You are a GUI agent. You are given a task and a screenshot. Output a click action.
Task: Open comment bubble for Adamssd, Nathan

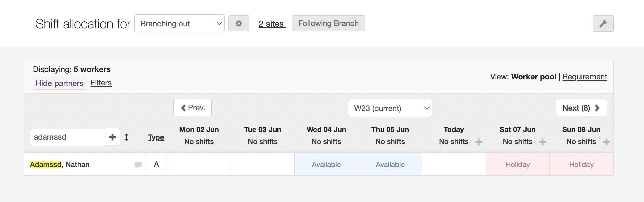(x=138, y=165)
